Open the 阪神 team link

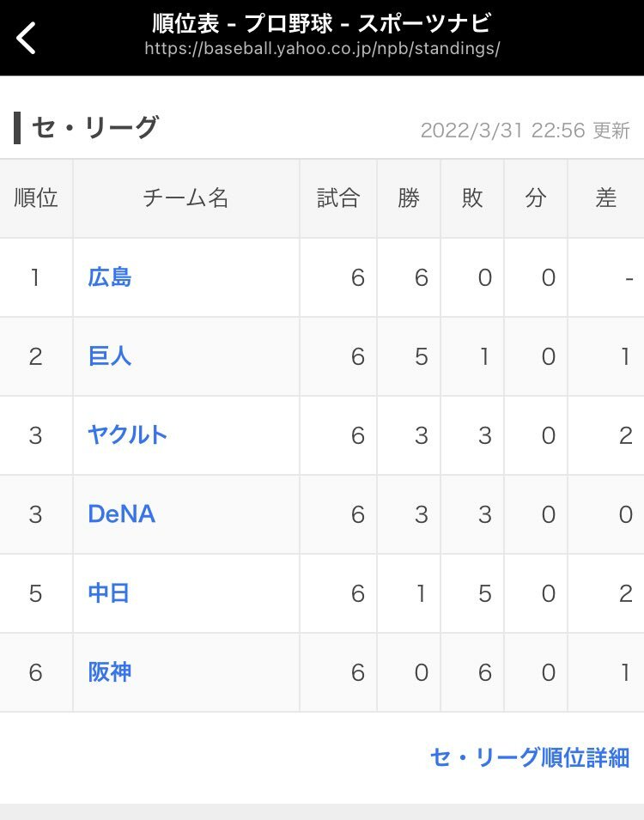coord(109,672)
